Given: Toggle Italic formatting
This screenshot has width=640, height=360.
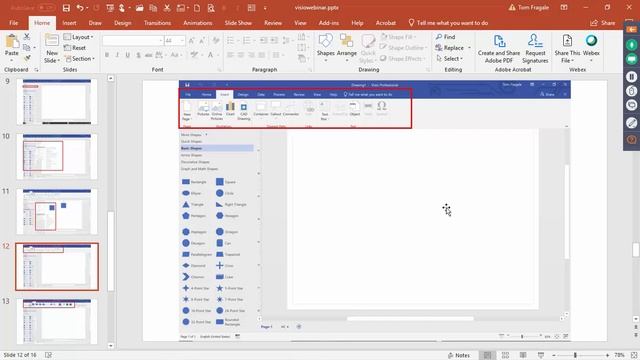Looking at the screenshot, I should coord(117,55).
